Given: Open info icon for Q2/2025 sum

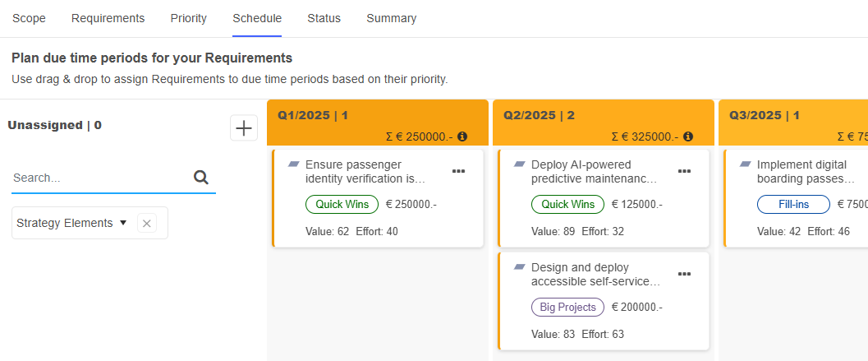Looking at the screenshot, I should 688,137.
